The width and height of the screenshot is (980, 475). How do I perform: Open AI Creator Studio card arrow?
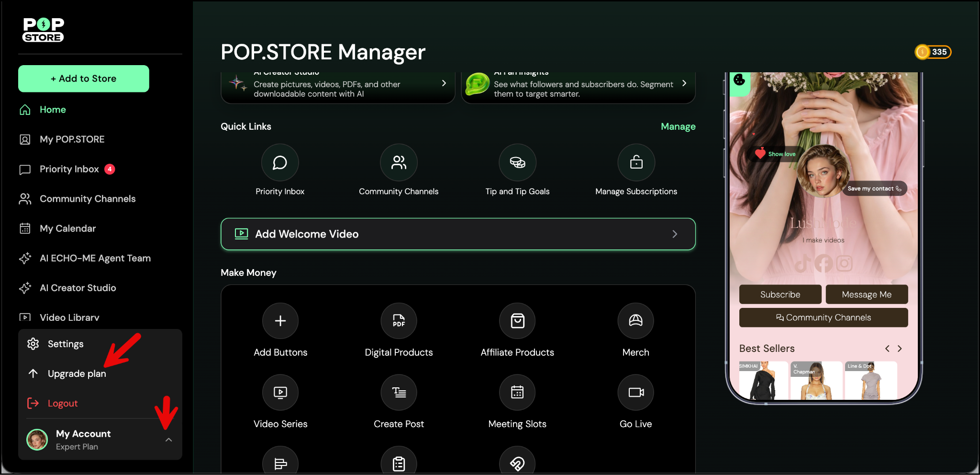(444, 83)
